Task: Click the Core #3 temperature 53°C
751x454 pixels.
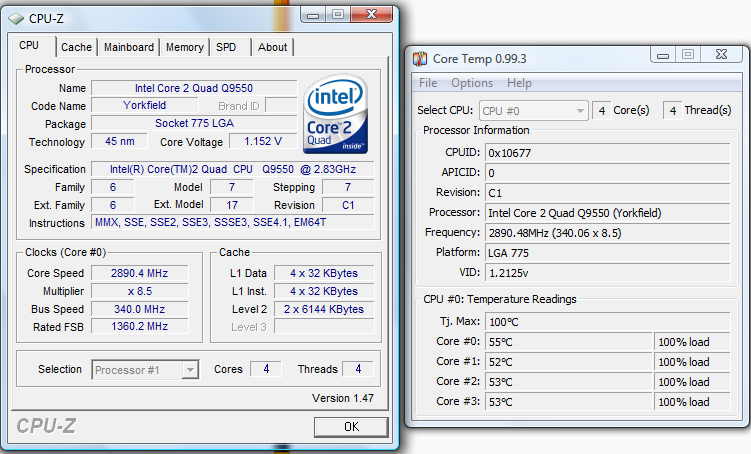Action: [x=569, y=402]
